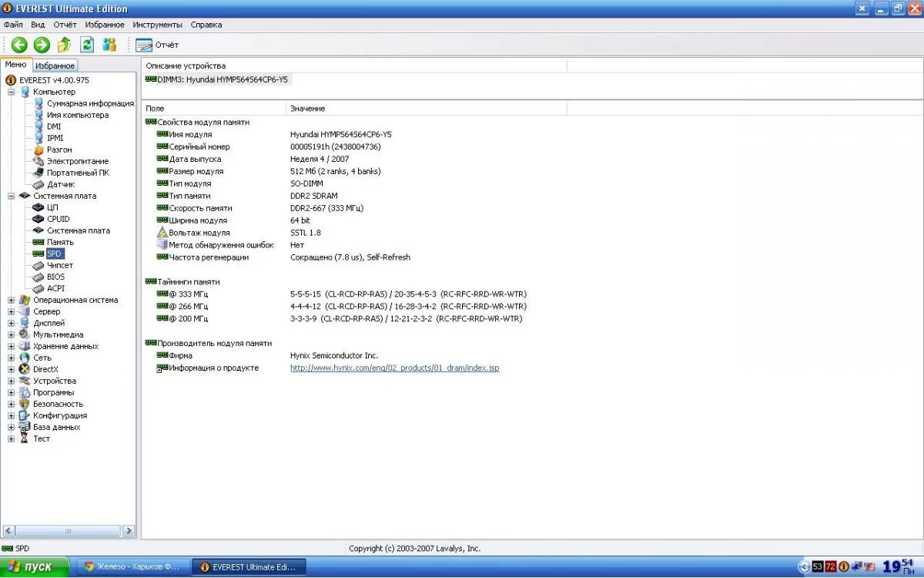The height and width of the screenshot is (578, 924).
Task: Refresh the page with toolbar icon
Action: coord(87,45)
